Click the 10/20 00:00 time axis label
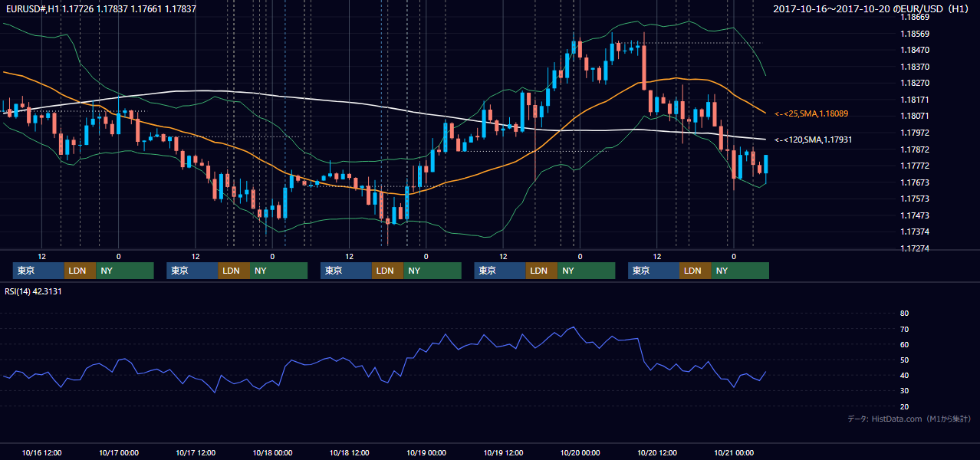Viewport: 980px width, 460px height. (580, 452)
